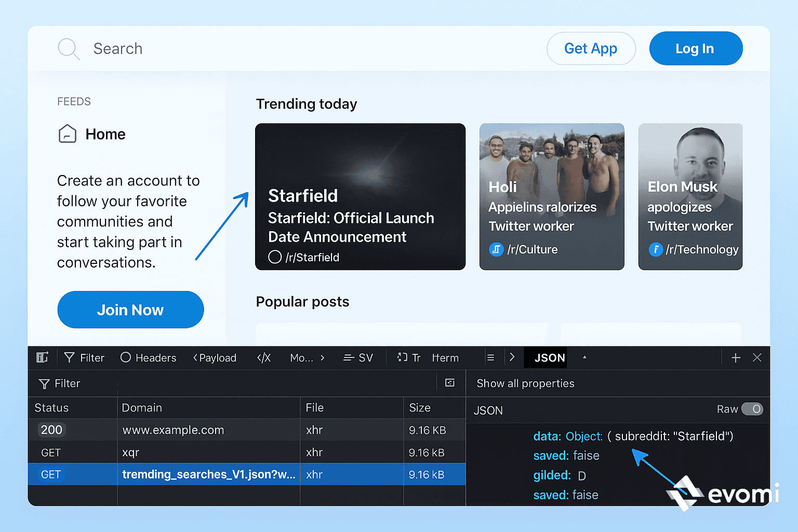The height and width of the screenshot is (532, 798).
Task: Click the /r/Technology community icon
Action: click(x=656, y=249)
